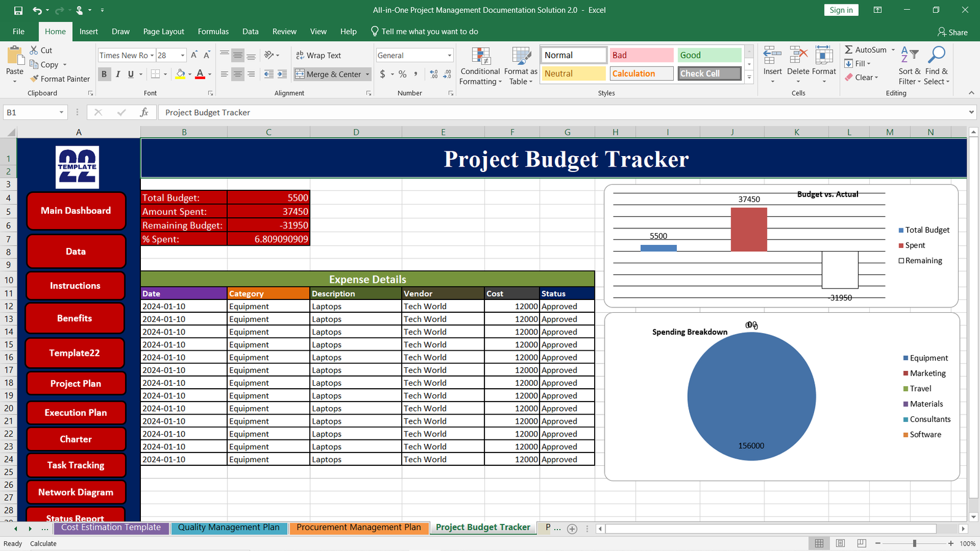This screenshot has width=980, height=551.
Task: Collapse the ribbon with the chevron
Action: tap(971, 93)
